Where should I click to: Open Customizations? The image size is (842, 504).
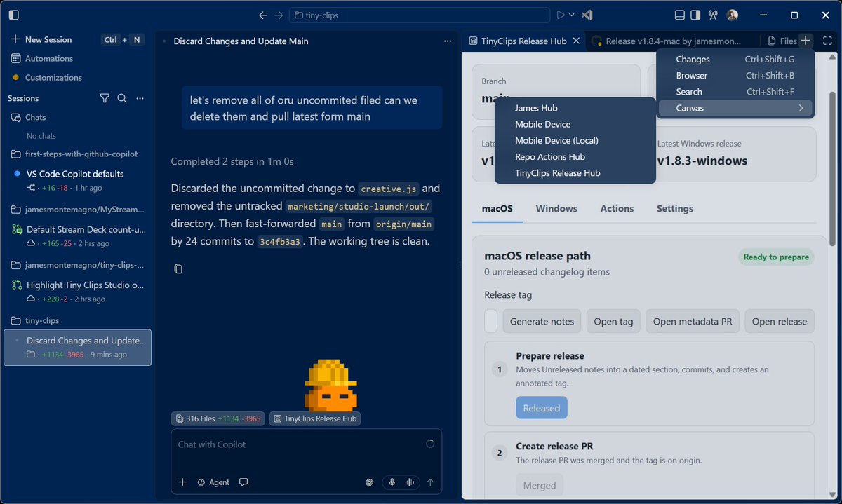coord(53,77)
